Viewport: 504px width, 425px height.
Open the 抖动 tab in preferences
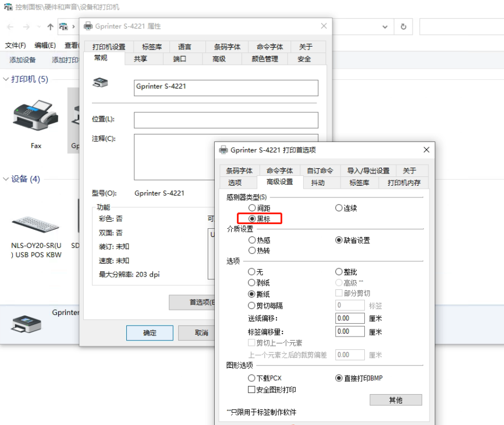[318, 183]
